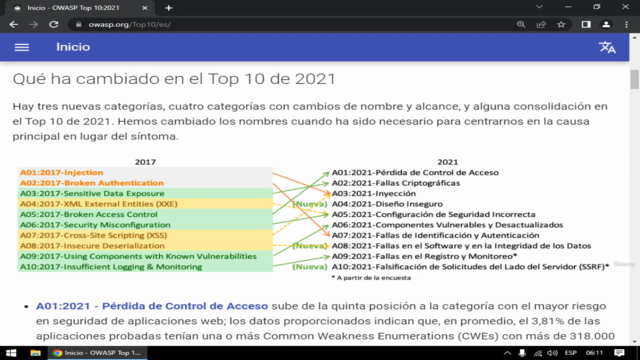Open the volume control
The image size is (640, 360).
pos(552,353)
